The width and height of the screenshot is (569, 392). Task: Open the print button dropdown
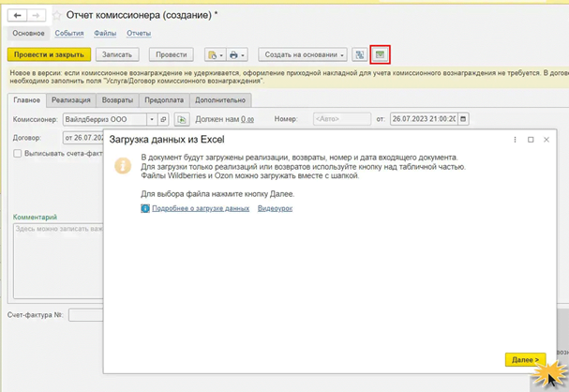(x=241, y=55)
